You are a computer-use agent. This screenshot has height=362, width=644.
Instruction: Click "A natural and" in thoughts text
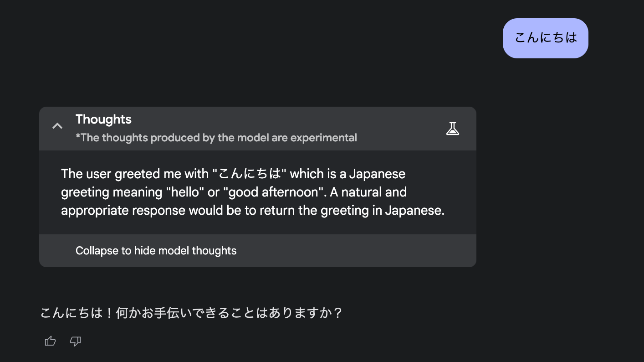(368, 192)
